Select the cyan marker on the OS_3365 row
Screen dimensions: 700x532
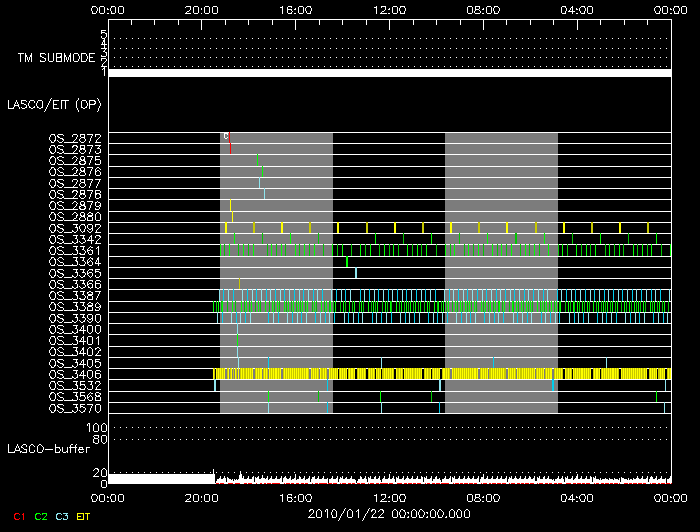356,273
